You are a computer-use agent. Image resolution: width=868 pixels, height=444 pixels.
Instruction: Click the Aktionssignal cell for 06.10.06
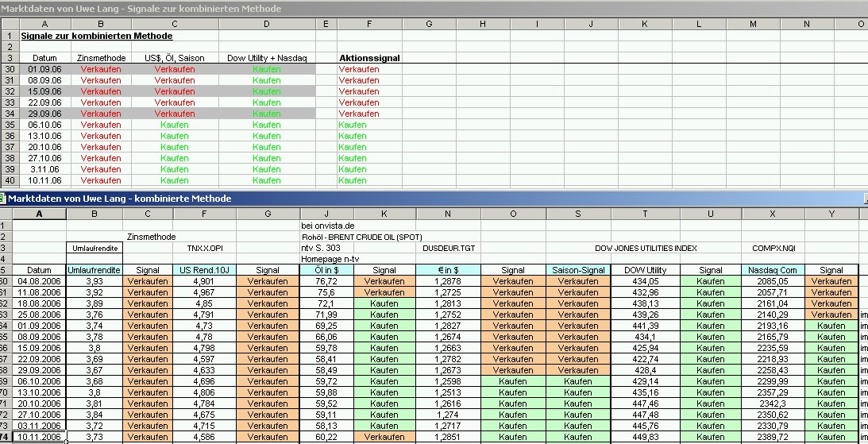[369, 125]
